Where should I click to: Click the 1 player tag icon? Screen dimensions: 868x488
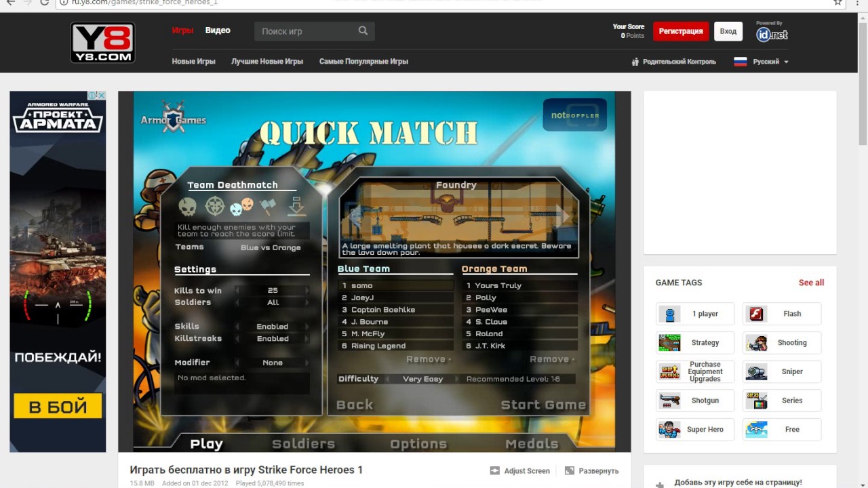tap(669, 314)
